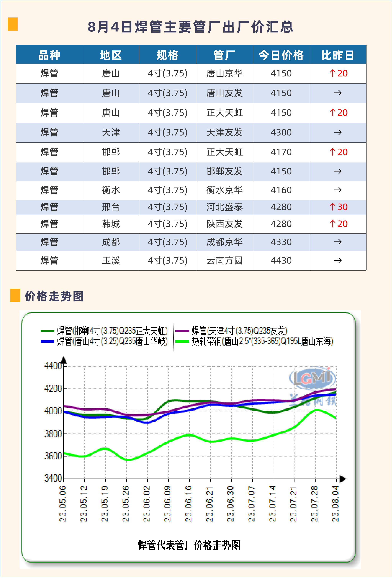Viewport: 392px width, 578px height.
Task: Click the orange square beside 价格走势图
Action: (x=15, y=295)
